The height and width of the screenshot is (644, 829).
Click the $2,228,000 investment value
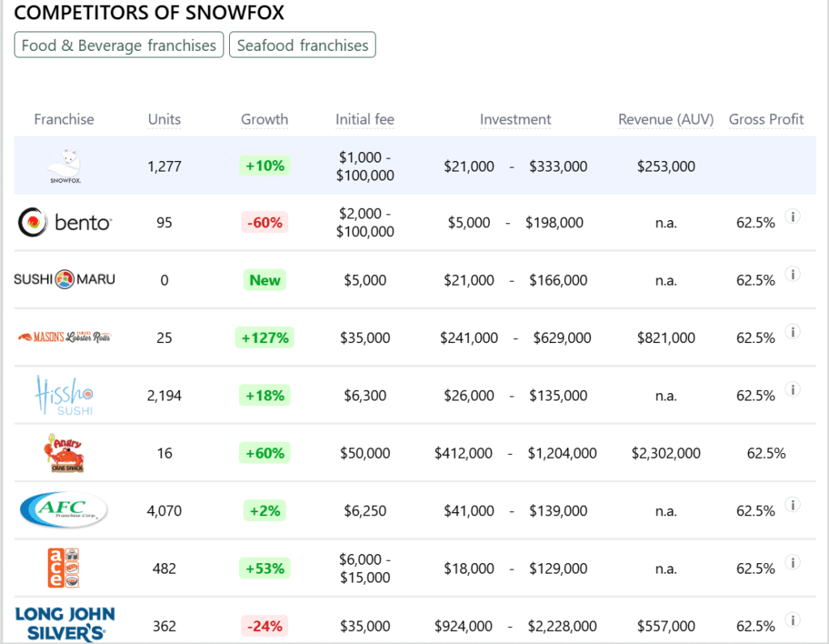(x=562, y=626)
